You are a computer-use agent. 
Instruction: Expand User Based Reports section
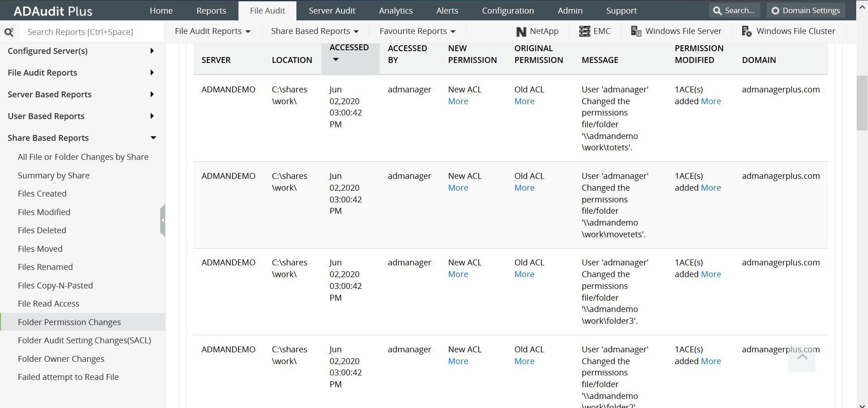tap(152, 116)
